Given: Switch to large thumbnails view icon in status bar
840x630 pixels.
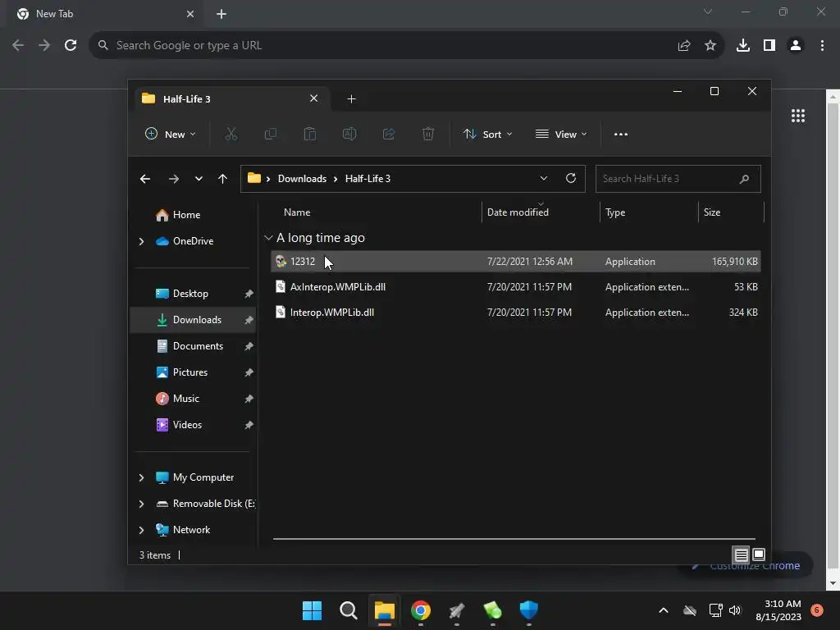Looking at the screenshot, I should pyautogui.click(x=759, y=555).
